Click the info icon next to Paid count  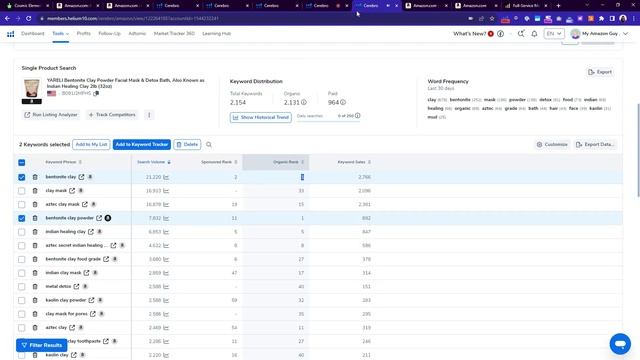click(x=343, y=102)
